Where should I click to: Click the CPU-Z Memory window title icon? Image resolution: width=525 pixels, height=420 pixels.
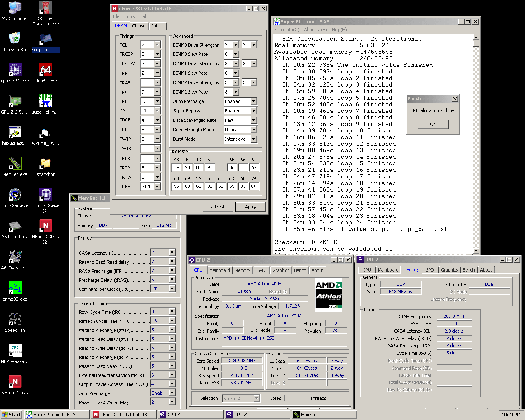tap(361, 260)
